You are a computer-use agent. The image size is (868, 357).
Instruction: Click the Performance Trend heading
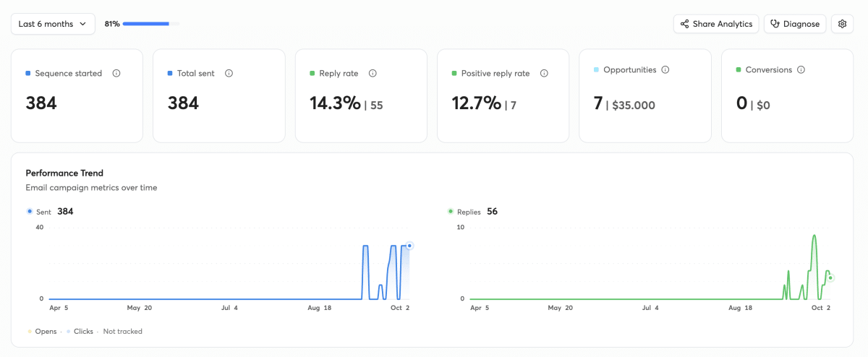pos(64,173)
